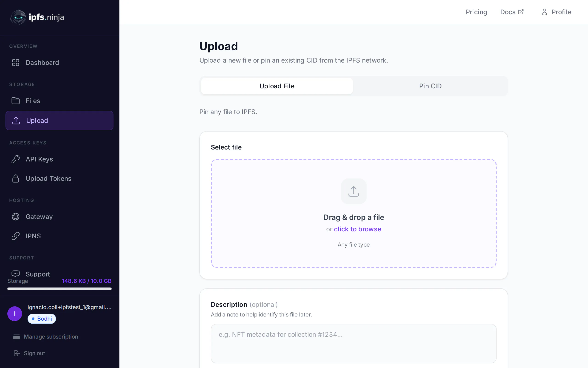Click the IPNS text label
This screenshot has height=368, width=588.
pos(33,236)
